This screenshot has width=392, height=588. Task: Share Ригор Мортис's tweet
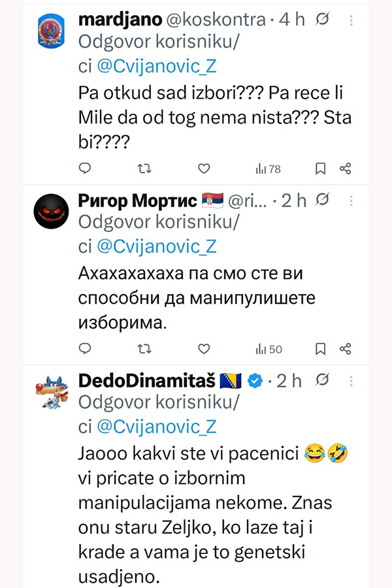tap(346, 349)
